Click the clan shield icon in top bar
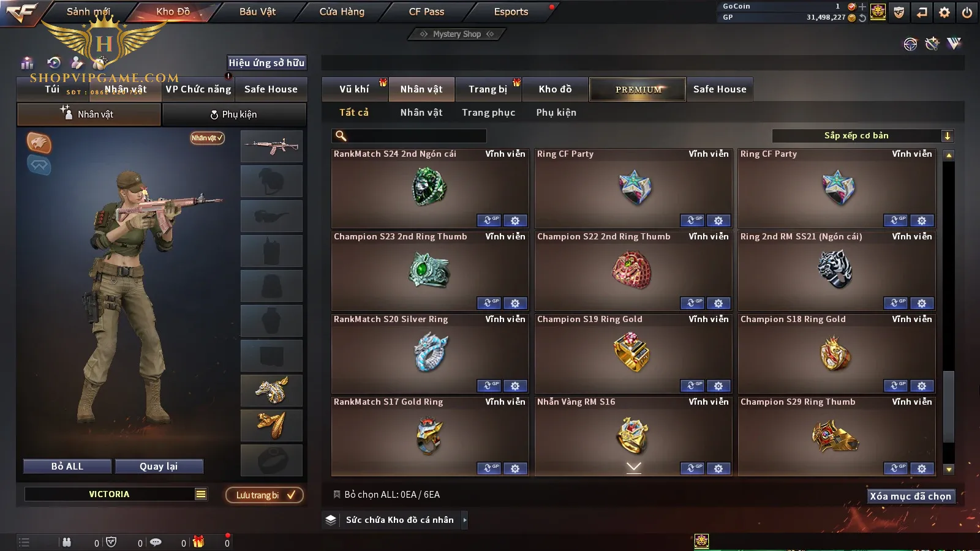This screenshot has height=551, width=980. (899, 12)
